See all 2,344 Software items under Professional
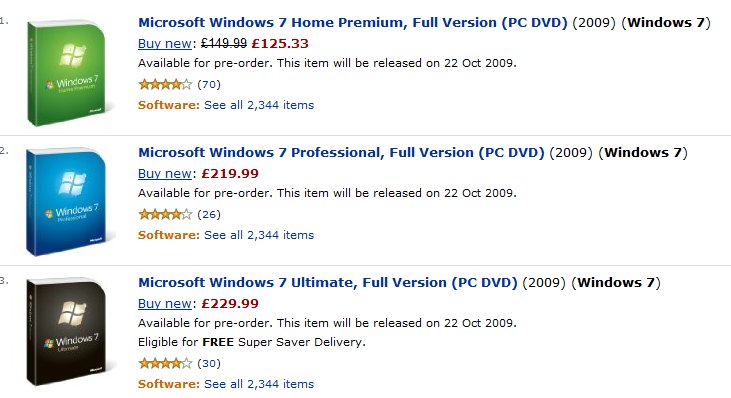Screen dimensions: 731x398 [259, 235]
